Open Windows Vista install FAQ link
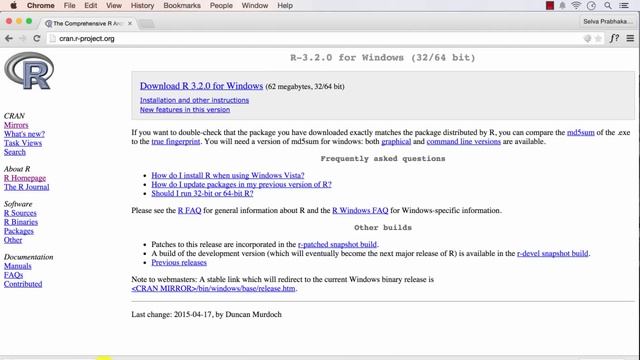This screenshot has width=640, height=360. click(228, 175)
